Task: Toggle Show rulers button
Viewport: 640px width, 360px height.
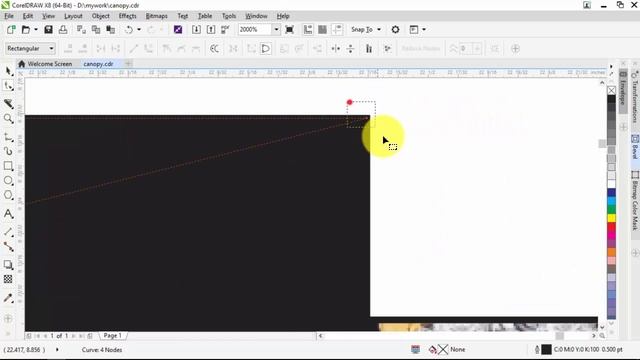Action: [308, 29]
